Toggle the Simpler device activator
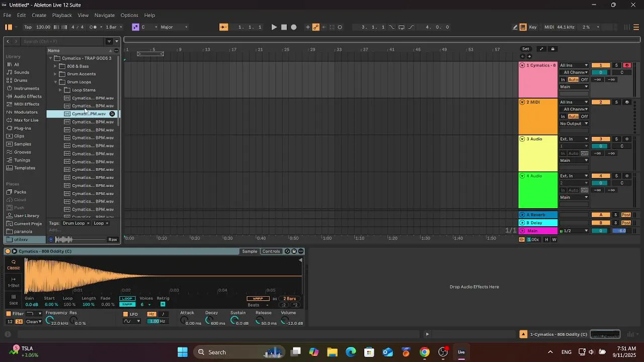This screenshot has width=644, height=362. click(x=8, y=251)
